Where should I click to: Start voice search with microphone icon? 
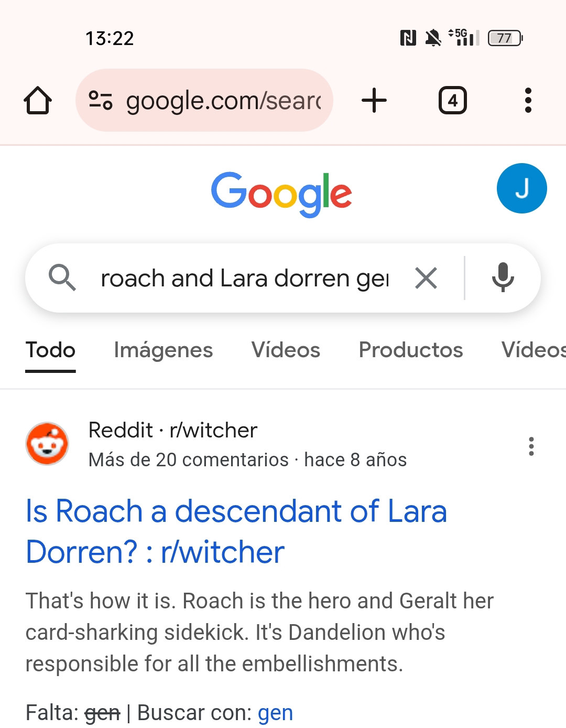tap(503, 277)
